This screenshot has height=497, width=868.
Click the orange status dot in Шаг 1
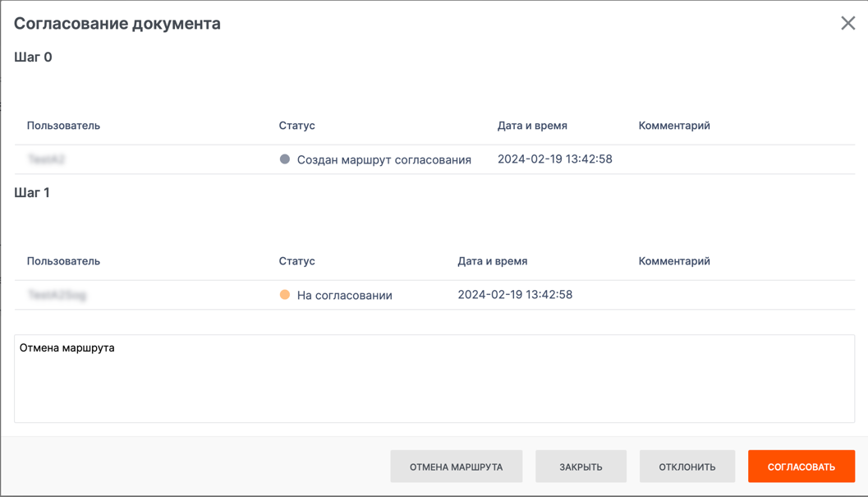(285, 295)
